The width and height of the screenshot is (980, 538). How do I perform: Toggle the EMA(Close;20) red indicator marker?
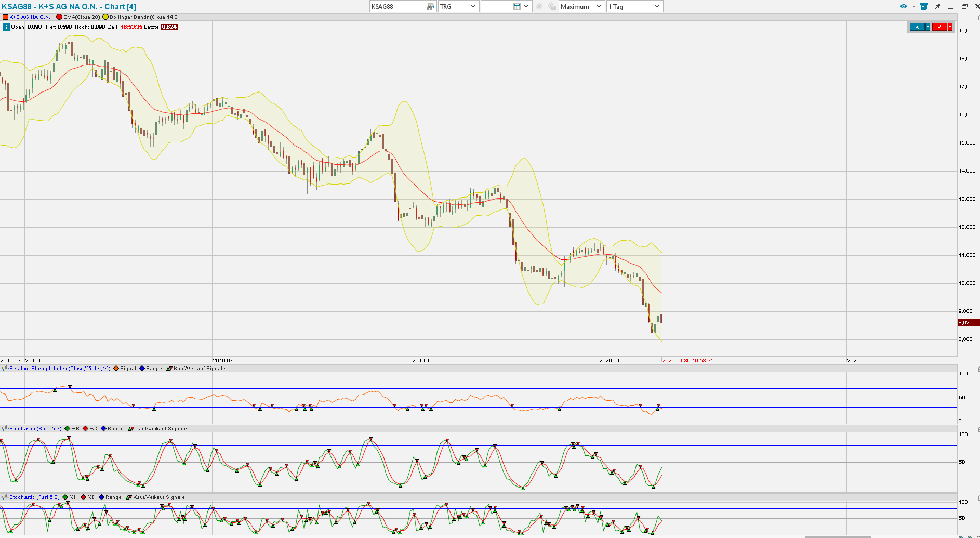(x=59, y=17)
